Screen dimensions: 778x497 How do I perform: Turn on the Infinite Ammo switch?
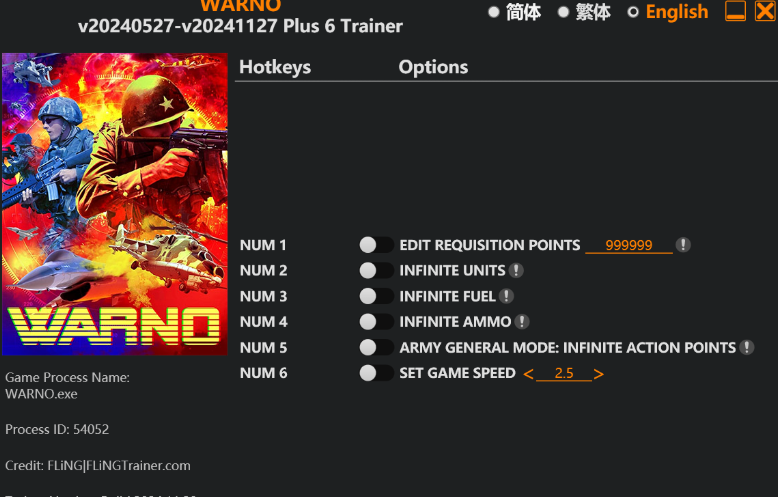click(376, 322)
